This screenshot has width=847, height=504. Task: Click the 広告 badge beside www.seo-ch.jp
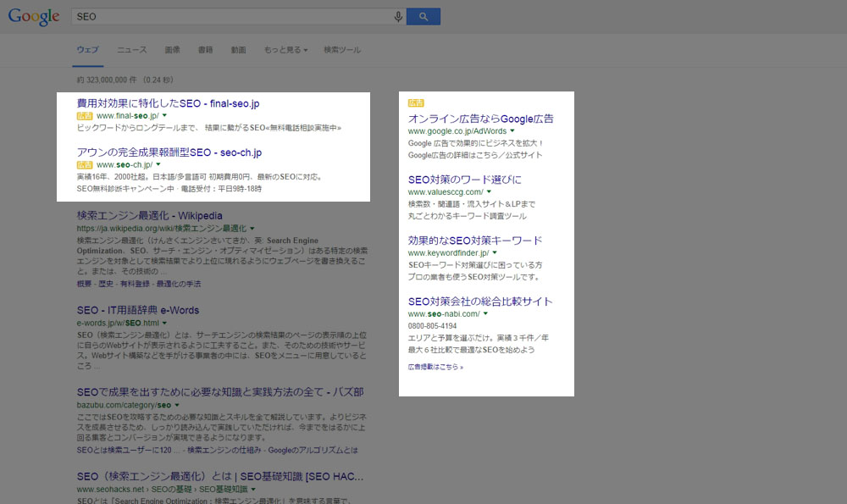tap(84, 165)
